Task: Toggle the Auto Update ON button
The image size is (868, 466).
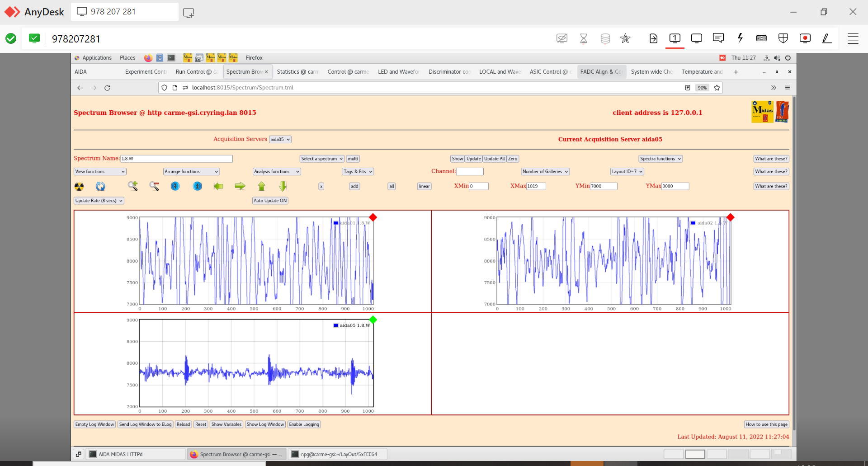Action: 270,201
